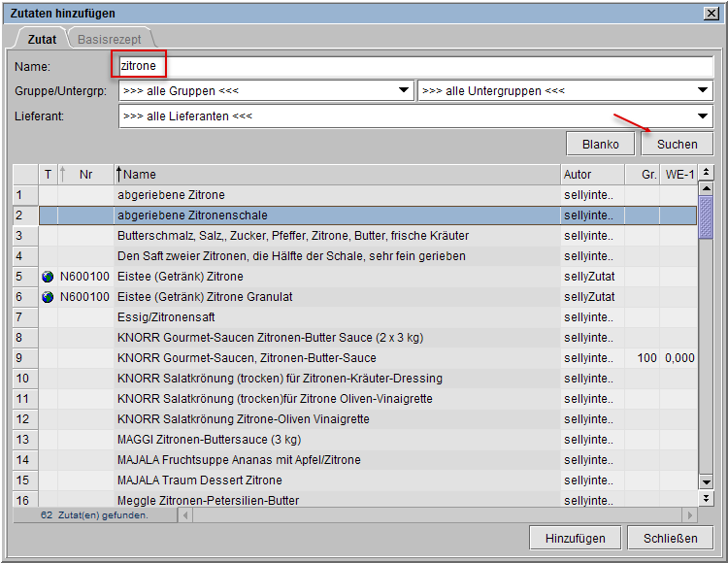Image resolution: width=728 pixels, height=563 pixels.
Task: Click globe icon in Eistee Zitrone row
Action: tap(48, 277)
